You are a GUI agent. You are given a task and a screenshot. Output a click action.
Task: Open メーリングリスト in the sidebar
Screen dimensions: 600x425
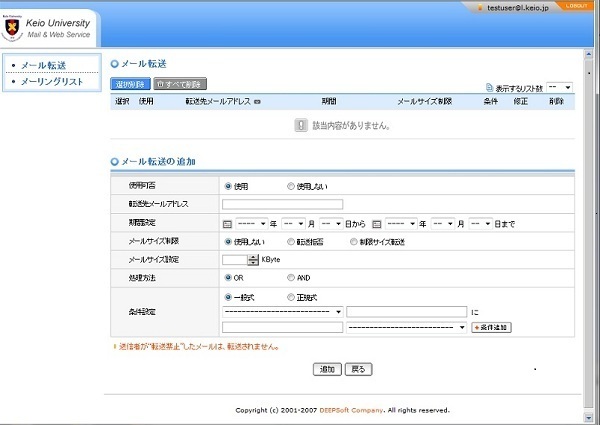tap(51, 81)
